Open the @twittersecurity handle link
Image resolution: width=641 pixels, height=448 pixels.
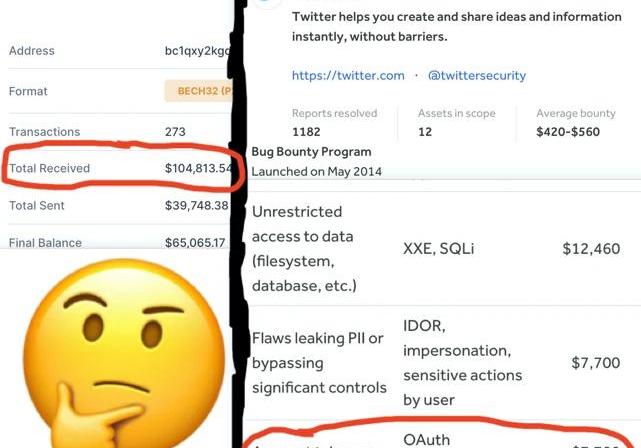coord(477,75)
